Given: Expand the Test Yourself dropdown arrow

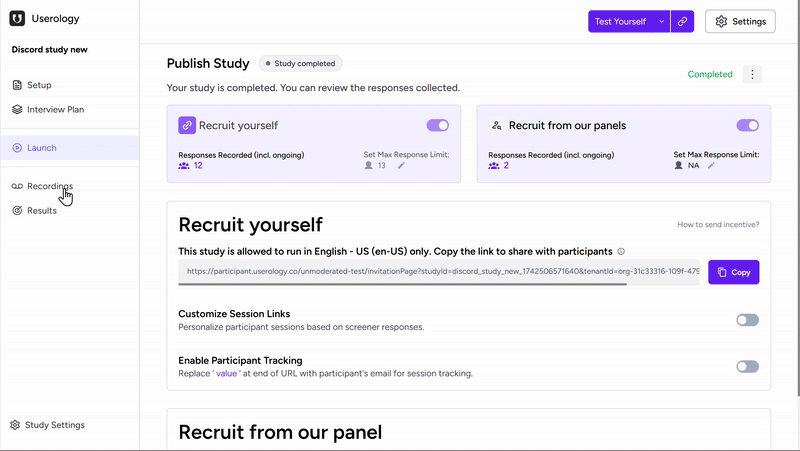Looking at the screenshot, I should [662, 21].
